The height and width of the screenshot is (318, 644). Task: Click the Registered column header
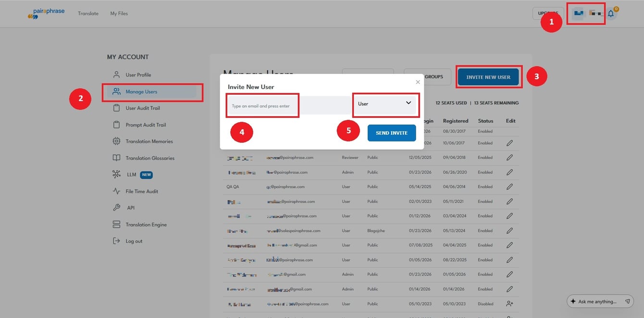(x=455, y=121)
